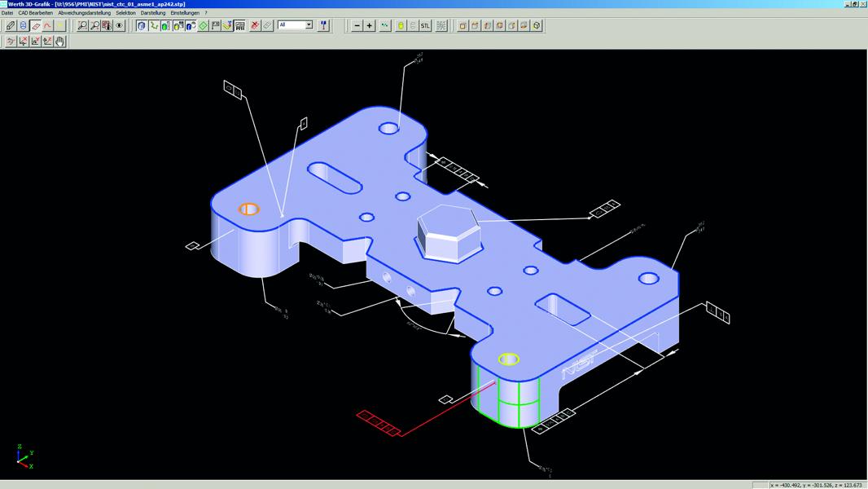
Task: Click the hexagonal boss on the model
Action: click(x=449, y=233)
